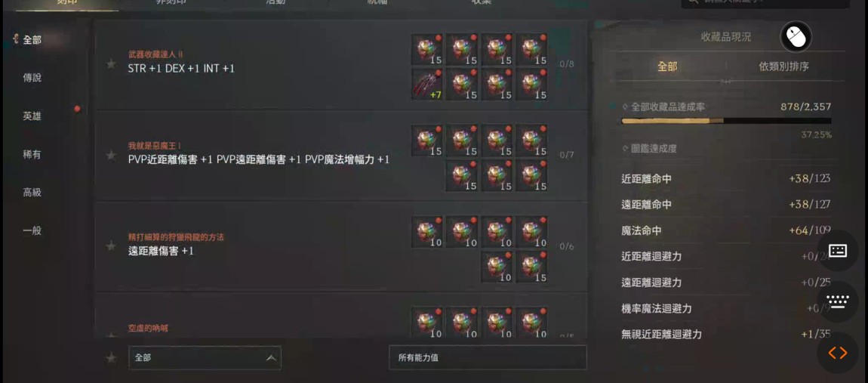Toggle favorite star for 精打細算的狩獵飛龍的方法
Viewport: 868px width, 383px height.
(x=111, y=246)
